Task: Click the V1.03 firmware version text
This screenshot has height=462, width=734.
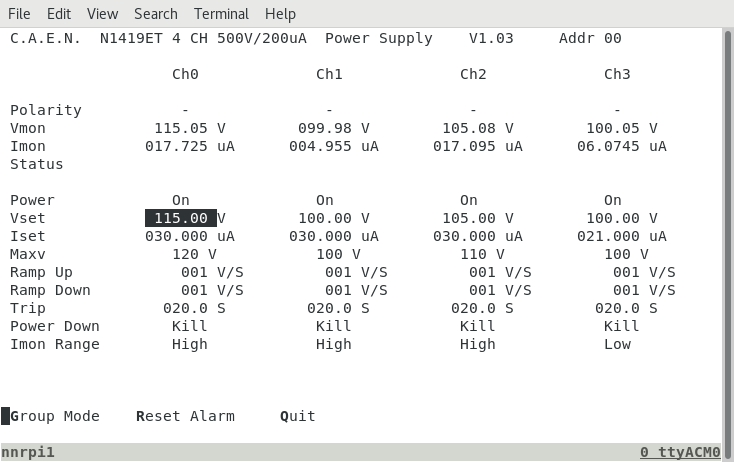Action: point(491,38)
